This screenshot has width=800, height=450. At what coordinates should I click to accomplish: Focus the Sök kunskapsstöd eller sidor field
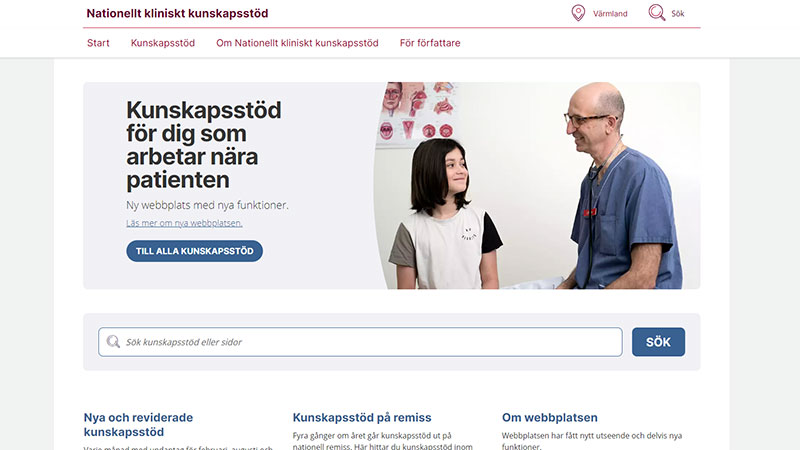pos(360,342)
